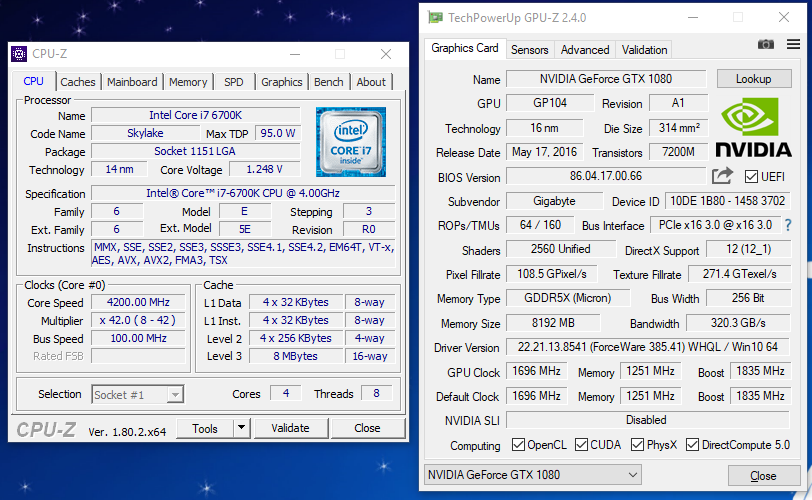812x500 pixels.
Task: Click the Device ID value 10DE 1B80 - 1458 3702
Action: [x=728, y=201]
